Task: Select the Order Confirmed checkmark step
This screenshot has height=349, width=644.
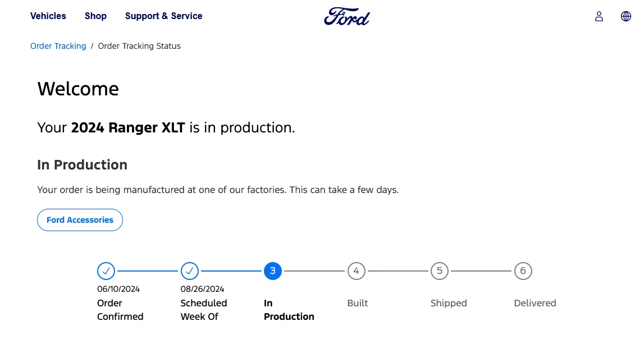Action: [x=106, y=271]
